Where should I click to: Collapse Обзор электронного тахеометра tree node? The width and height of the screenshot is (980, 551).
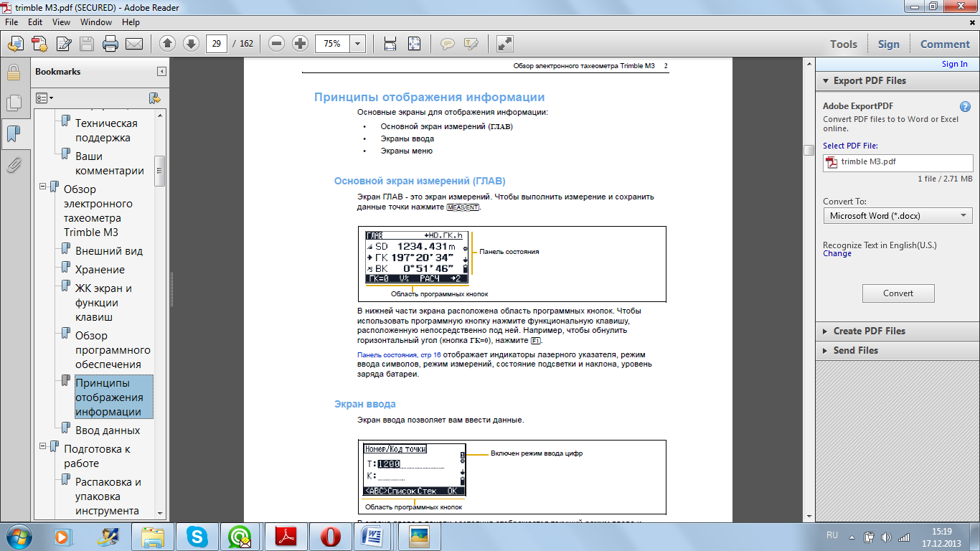pos(43,186)
